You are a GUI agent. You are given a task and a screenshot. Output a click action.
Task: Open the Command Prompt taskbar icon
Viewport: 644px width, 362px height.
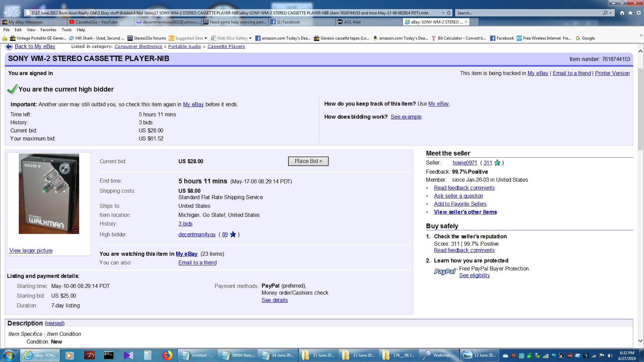(109, 355)
